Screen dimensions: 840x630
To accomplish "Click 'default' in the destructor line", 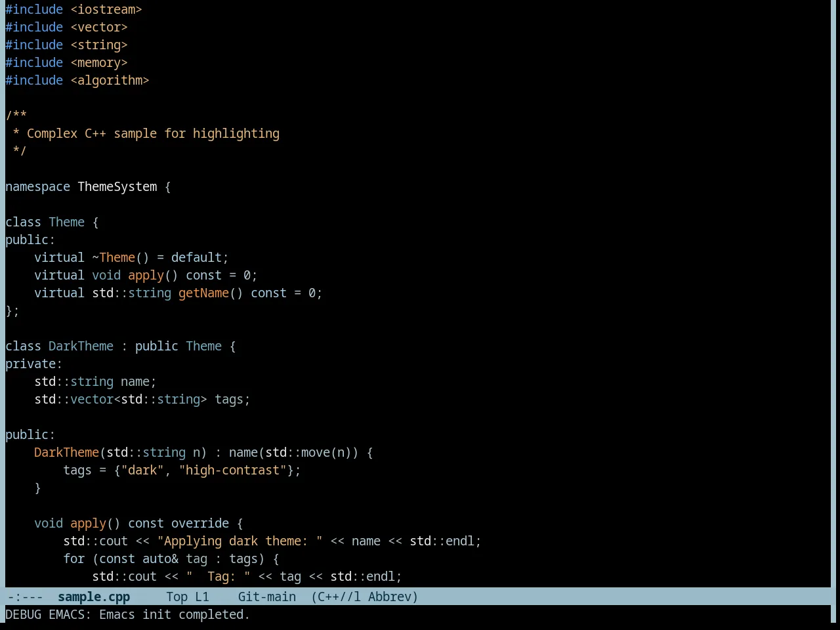I will pyautogui.click(x=196, y=257).
